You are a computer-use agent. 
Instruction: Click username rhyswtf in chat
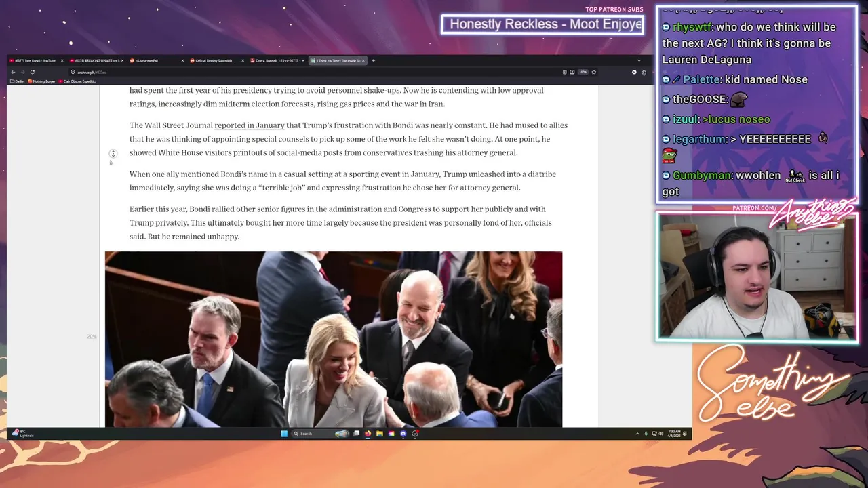click(x=692, y=27)
